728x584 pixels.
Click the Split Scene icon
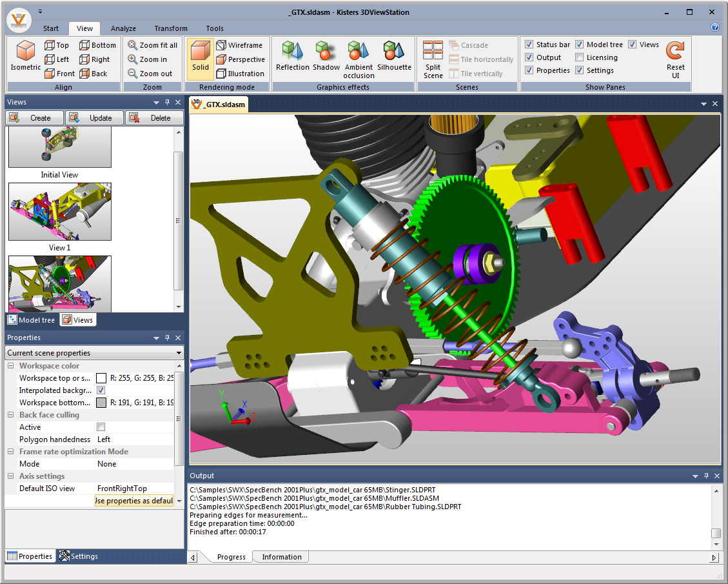[x=433, y=52]
